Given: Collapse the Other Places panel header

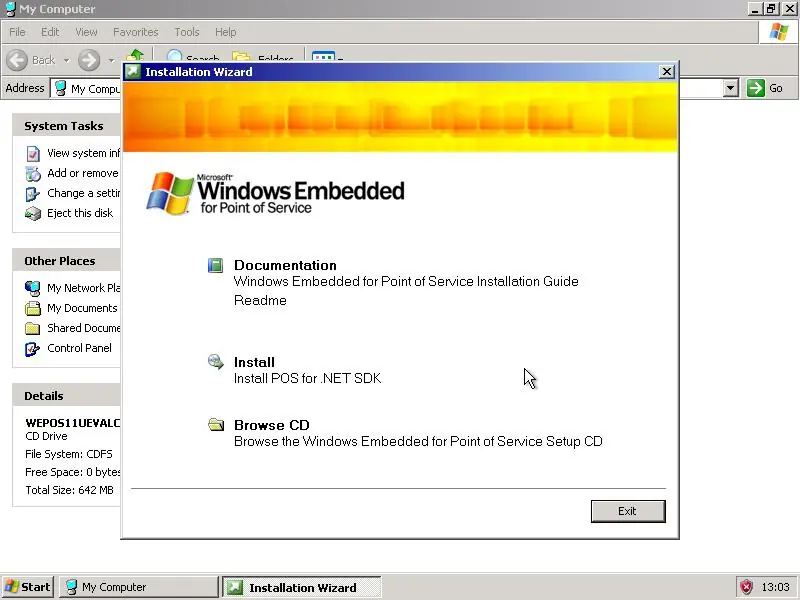Looking at the screenshot, I should click(66, 261).
